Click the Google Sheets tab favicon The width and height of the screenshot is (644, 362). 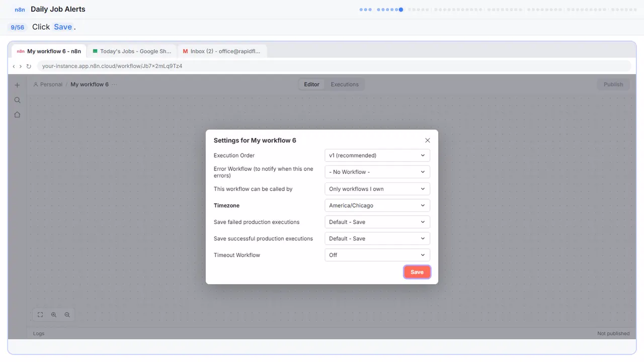point(95,51)
